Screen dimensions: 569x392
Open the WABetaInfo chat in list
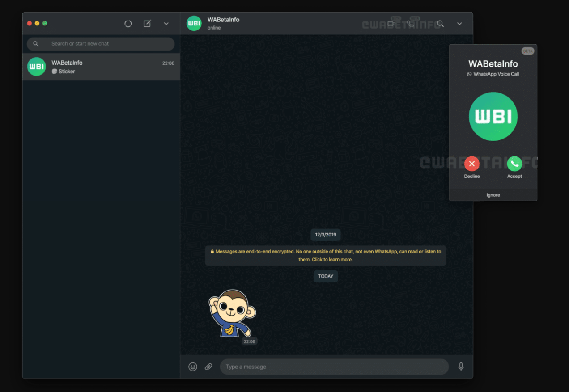pyautogui.click(x=101, y=67)
